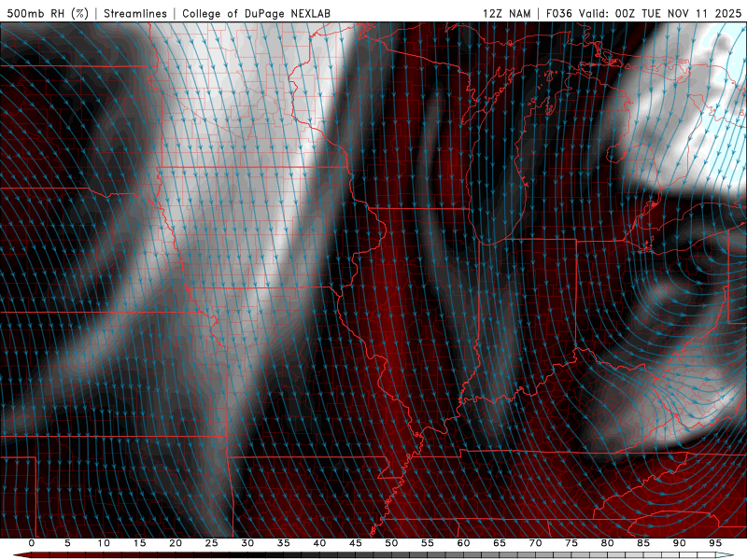Click the '75' value on the color scale
The height and width of the screenshot is (560, 747).
pos(571,543)
